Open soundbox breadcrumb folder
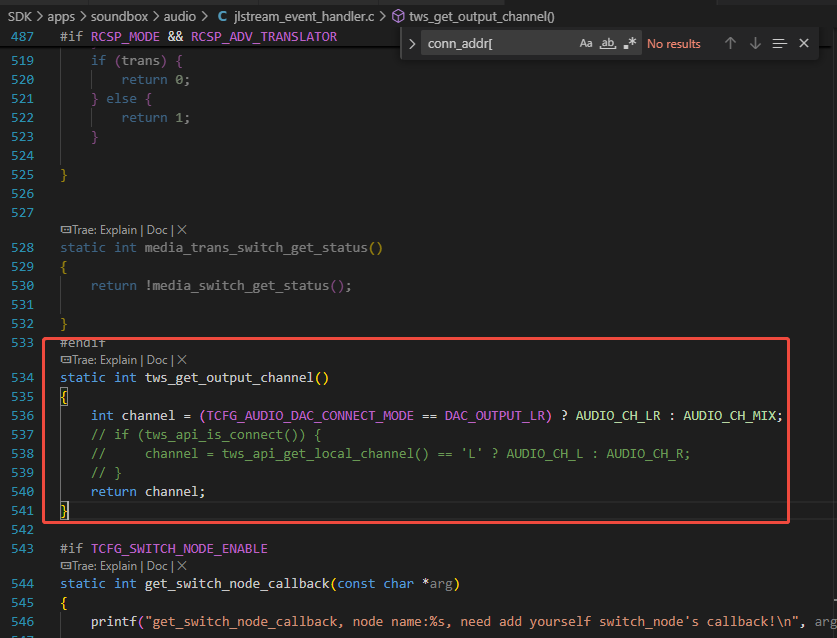Image resolution: width=837 pixels, height=638 pixels. coord(119,17)
